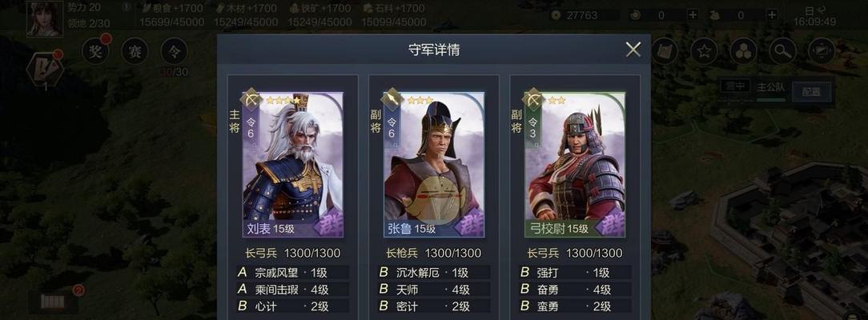Click the 配置 configure button
This screenshot has width=868, height=320.
[x=811, y=91]
